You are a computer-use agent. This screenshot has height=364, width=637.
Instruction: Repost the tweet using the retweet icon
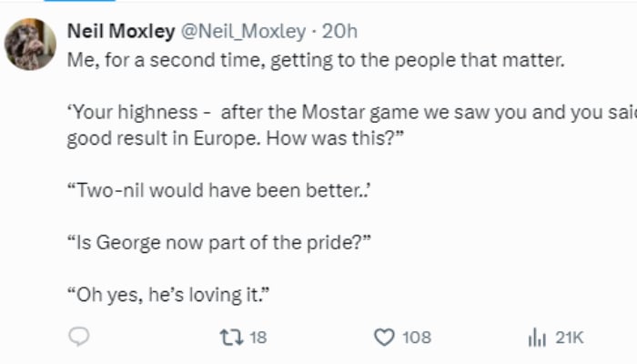[x=231, y=338]
